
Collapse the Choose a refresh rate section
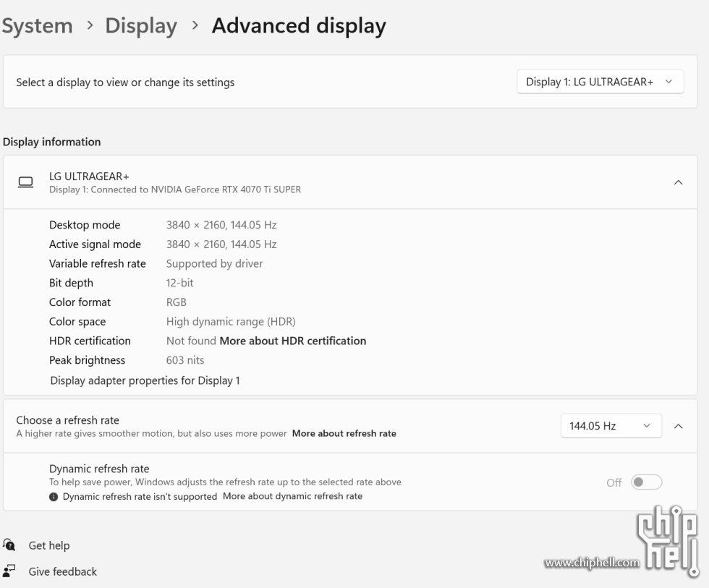tap(678, 426)
